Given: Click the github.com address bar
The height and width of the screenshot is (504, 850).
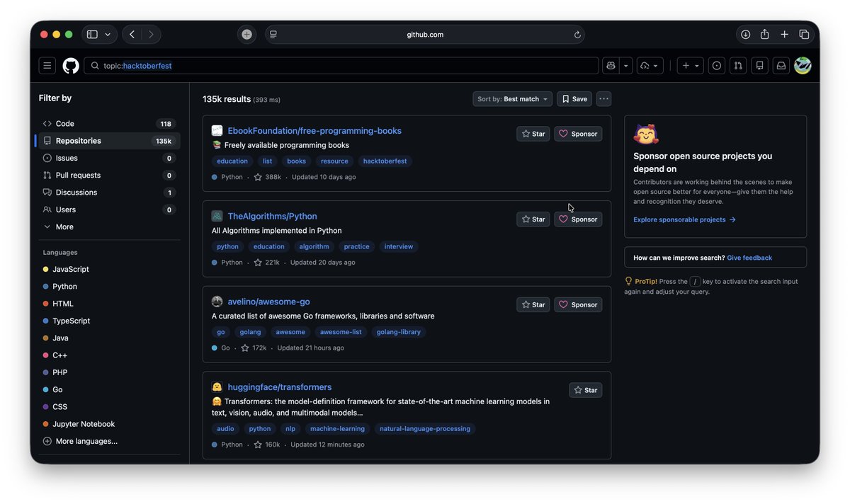Looking at the screenshot, I should pyautogui.click(x=425, y=35).
